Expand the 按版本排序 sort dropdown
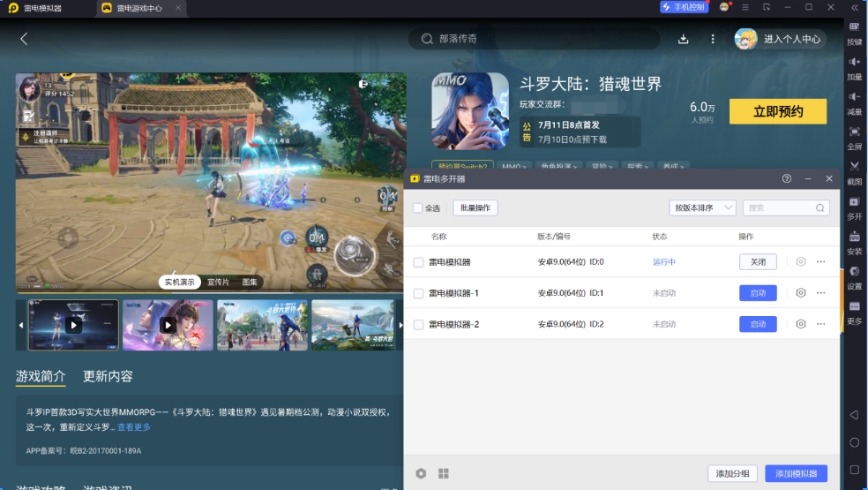868x490 pixels. click(x=702, y=207)
